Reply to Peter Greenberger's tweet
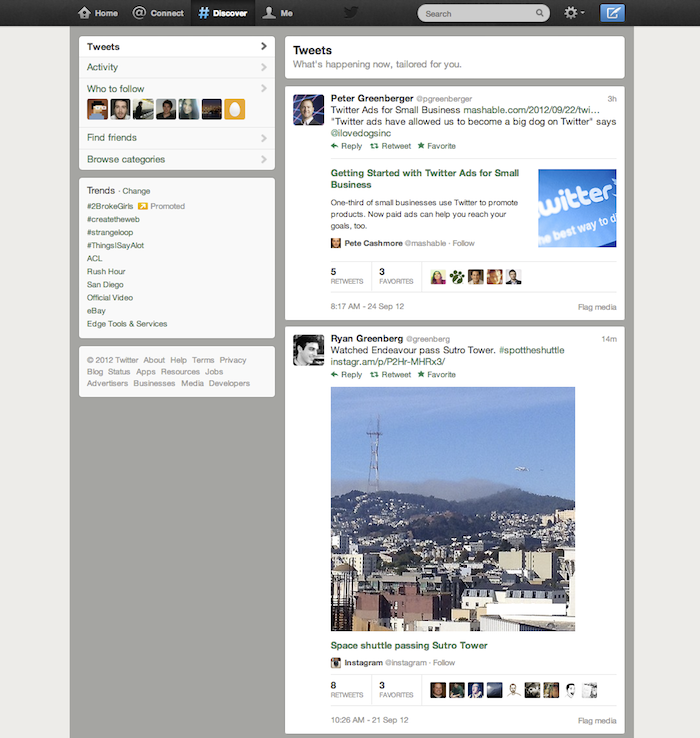Screen dimensions: 700x738 pos(346,146)
